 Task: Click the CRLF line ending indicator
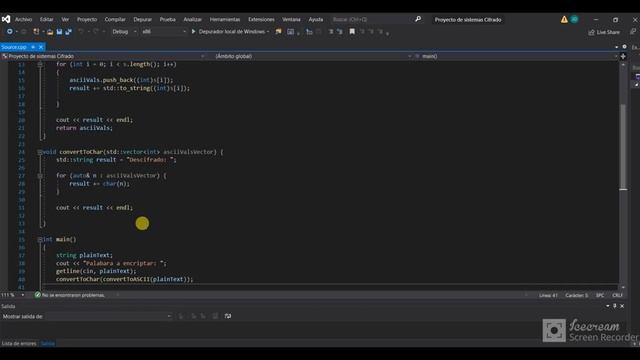pyautogui.click(x=617, y=295)
